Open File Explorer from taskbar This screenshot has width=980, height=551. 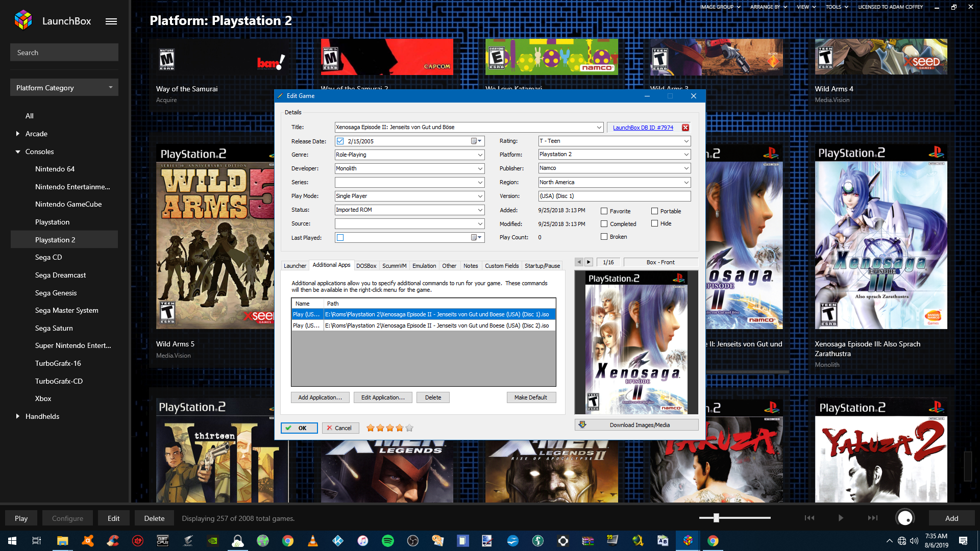coord(62,541)
